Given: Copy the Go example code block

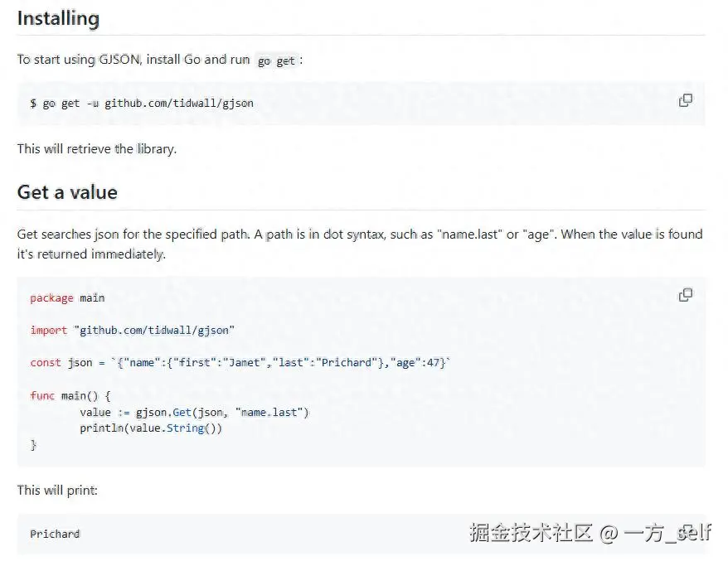Looking at the screenshot, I should coord(685,295).
